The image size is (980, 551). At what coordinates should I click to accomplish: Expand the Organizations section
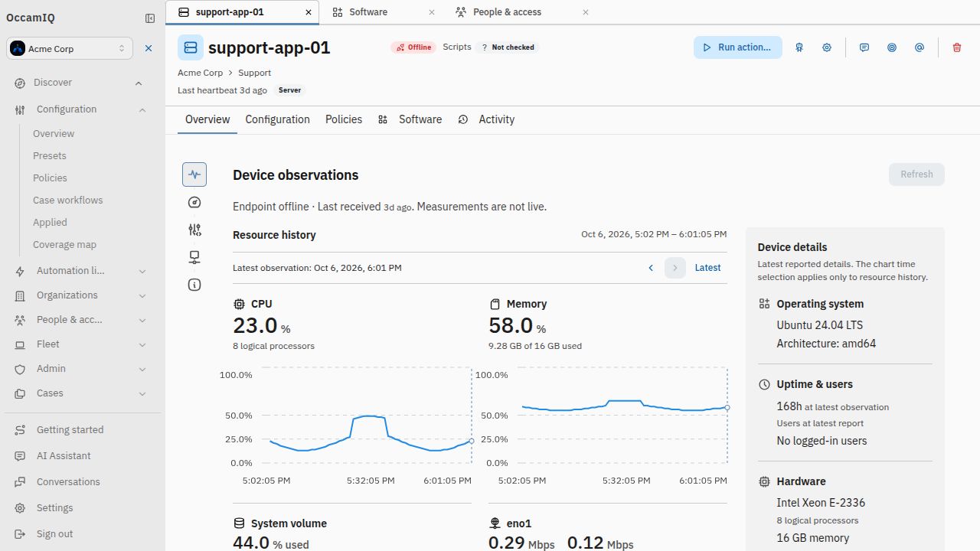[142, 295]
